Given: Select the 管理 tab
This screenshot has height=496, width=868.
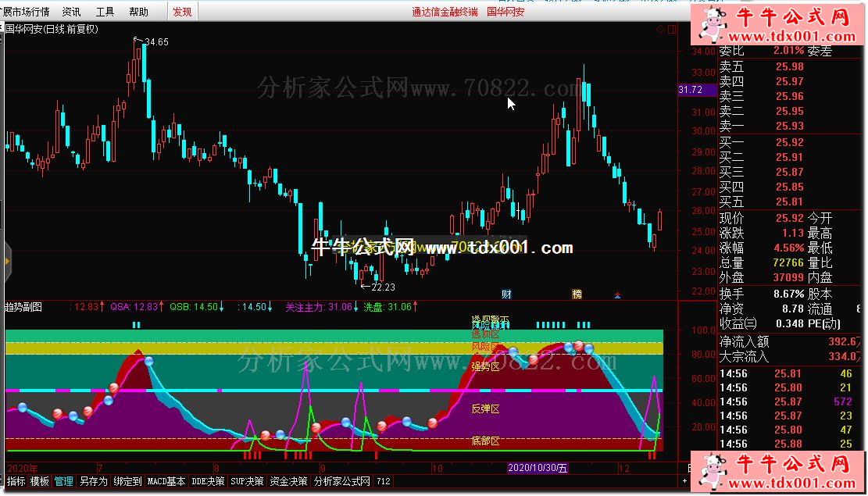Looking at the screenshot, I should point(63,482).
